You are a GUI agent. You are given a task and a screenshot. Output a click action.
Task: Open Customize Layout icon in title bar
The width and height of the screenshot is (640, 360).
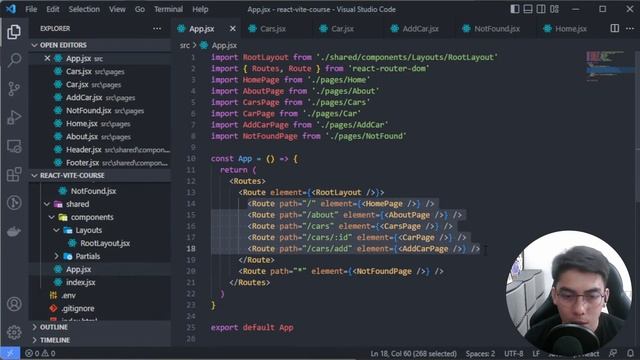[x=554, y=9]
